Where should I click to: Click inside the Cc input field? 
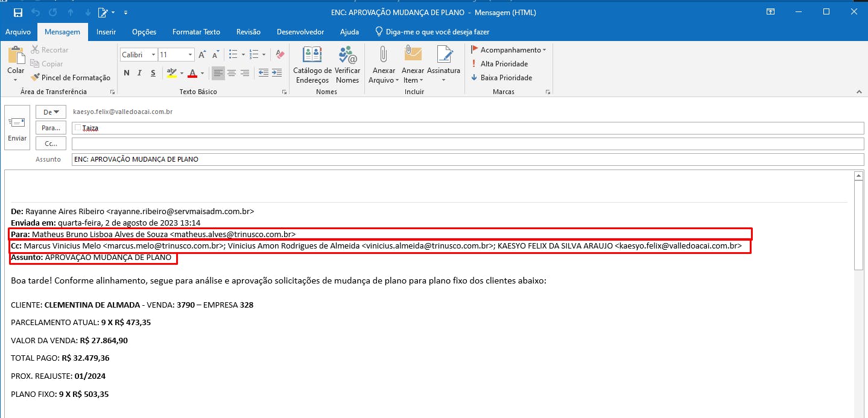tap(467, 144)
